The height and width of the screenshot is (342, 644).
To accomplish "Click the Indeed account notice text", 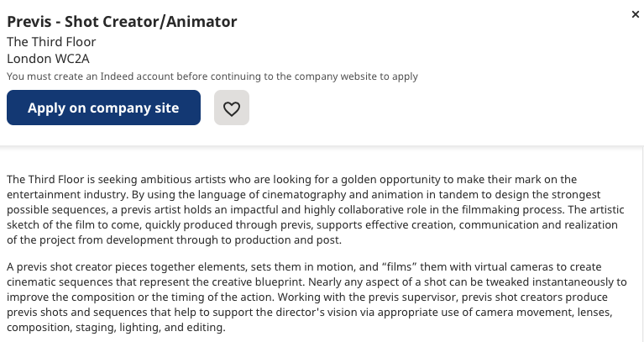I will tap(212, 76).
